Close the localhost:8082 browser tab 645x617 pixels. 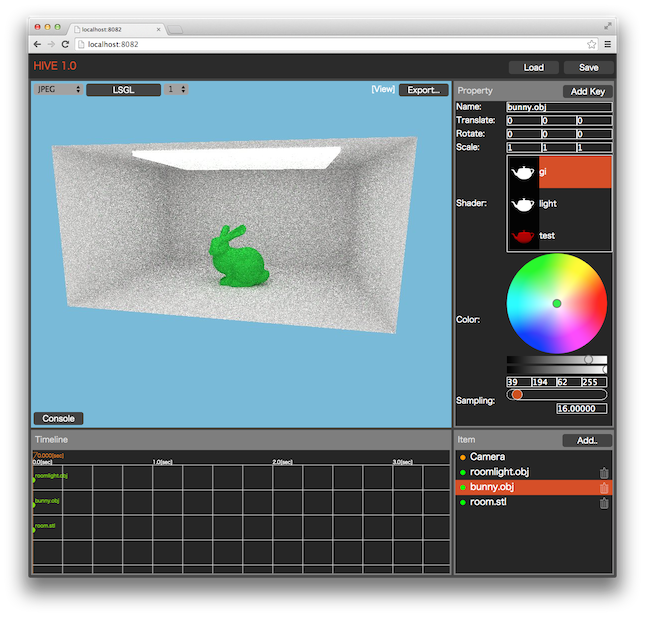click(x=158, y=30)
